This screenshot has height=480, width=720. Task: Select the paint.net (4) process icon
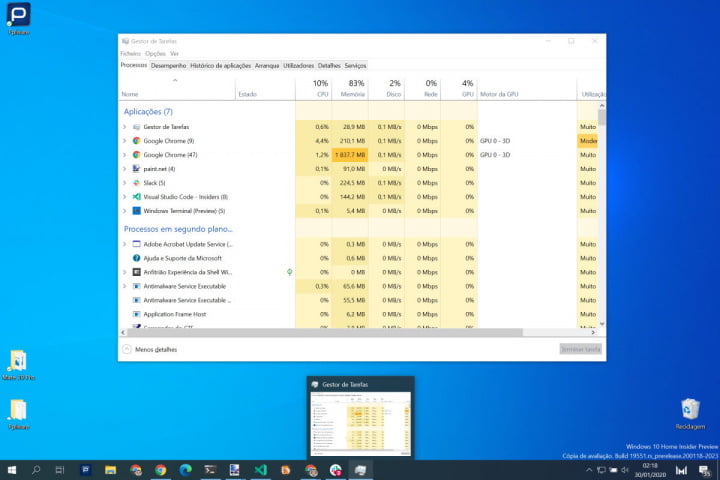[136, 169]
